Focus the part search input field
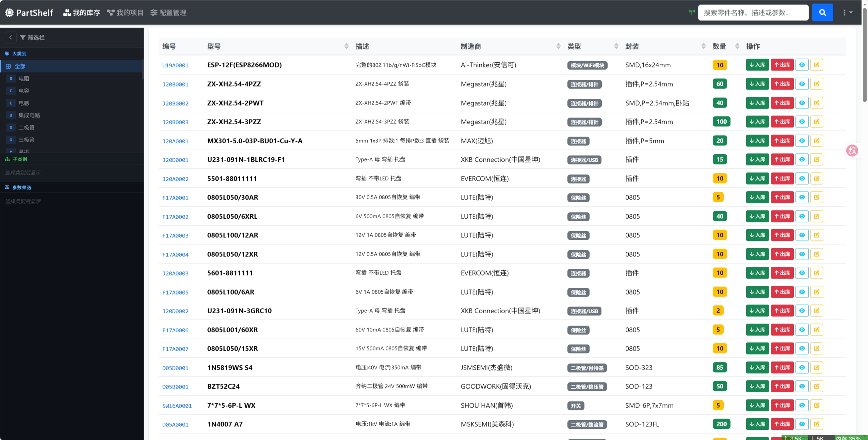 tap(753, 13)
